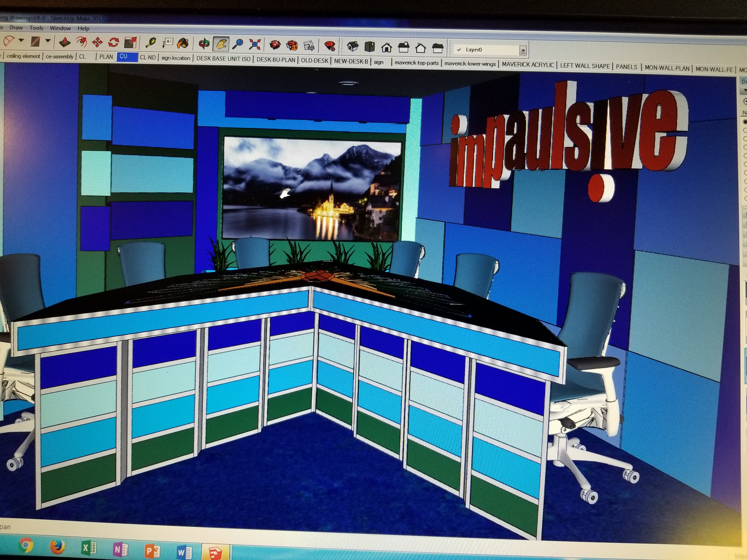Switch to Top view
The width and height of the screenshot is (747, 560).
point(369,47)
